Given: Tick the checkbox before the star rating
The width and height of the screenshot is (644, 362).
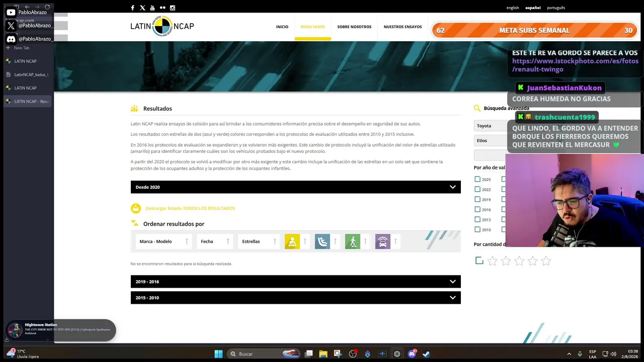Looking at the screenshot, I should click(x=479, y=260).
